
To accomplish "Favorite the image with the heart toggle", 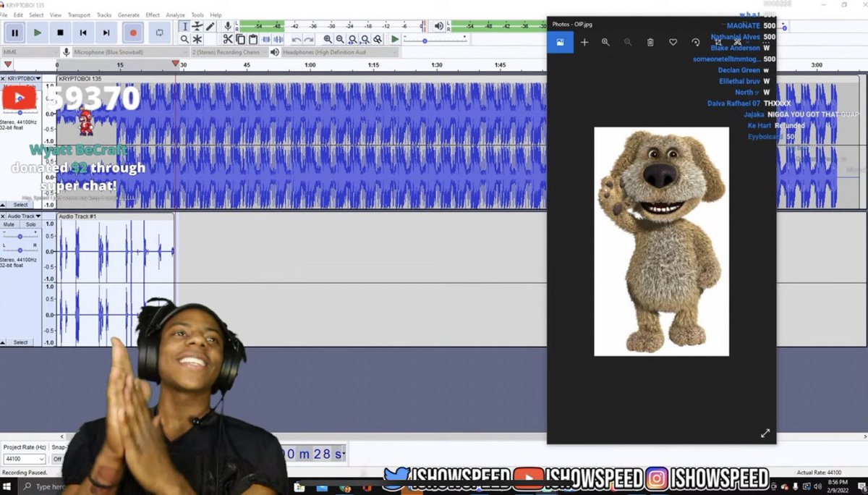I will tap(673, 42).
